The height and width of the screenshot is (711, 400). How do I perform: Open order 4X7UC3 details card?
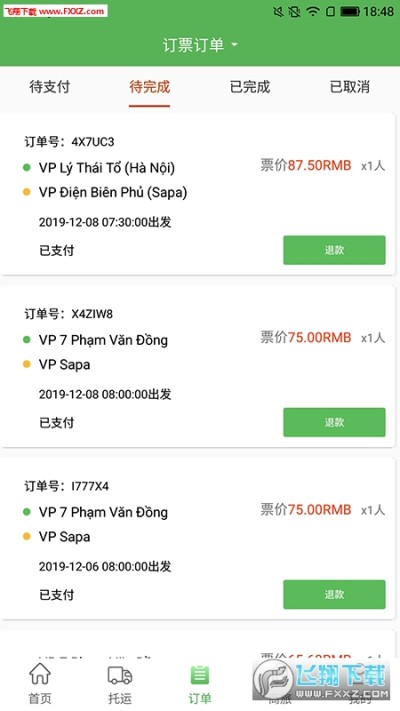tap(197, 195)
